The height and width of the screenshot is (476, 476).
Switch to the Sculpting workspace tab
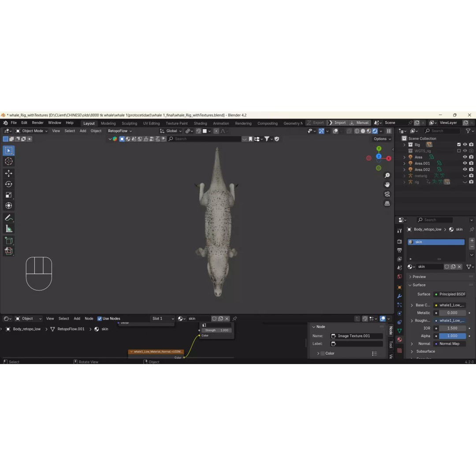pos(129,123)
